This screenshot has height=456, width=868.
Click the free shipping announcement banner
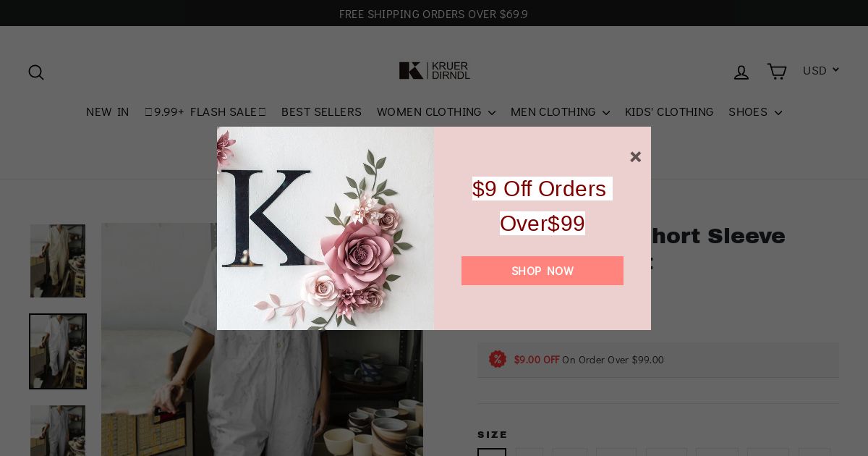coord(434,14)
